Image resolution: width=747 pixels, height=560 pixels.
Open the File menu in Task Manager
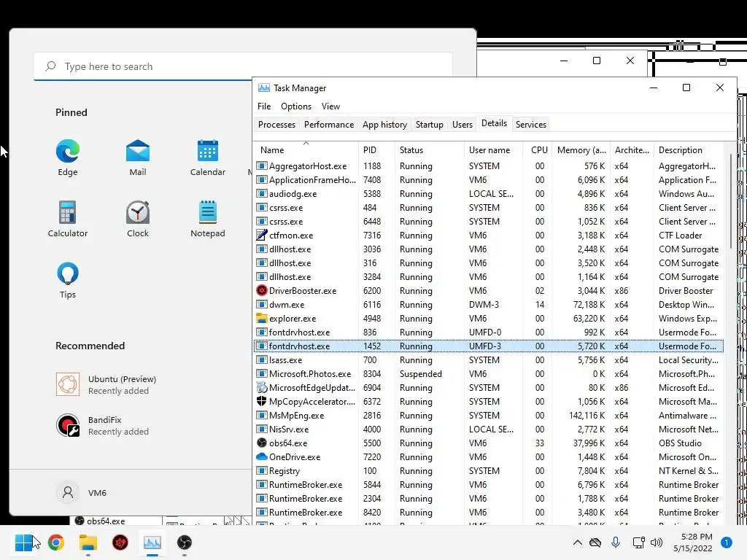[264, 106]
